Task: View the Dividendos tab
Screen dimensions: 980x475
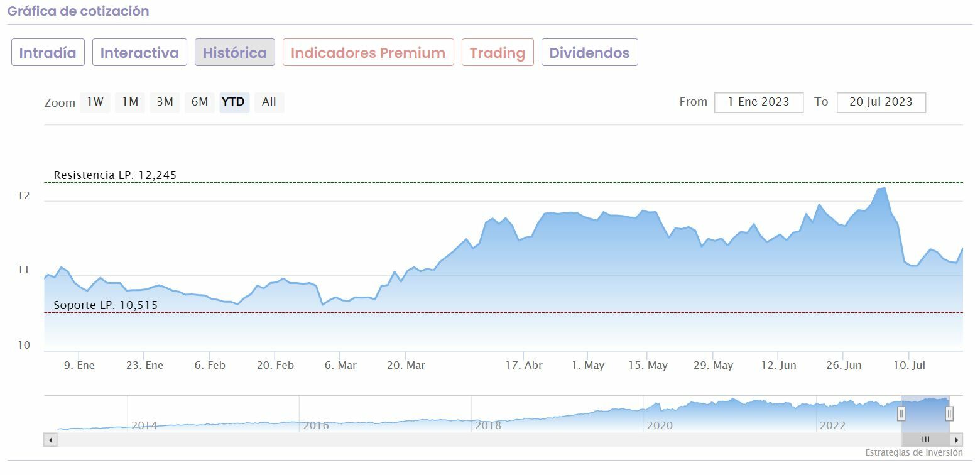Action: pyautogui.click(x=589, y=53)
